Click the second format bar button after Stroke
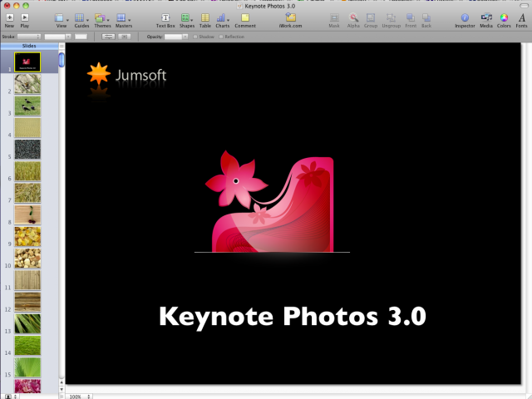Viewport: 532px width, 399px height. [124, 37]
